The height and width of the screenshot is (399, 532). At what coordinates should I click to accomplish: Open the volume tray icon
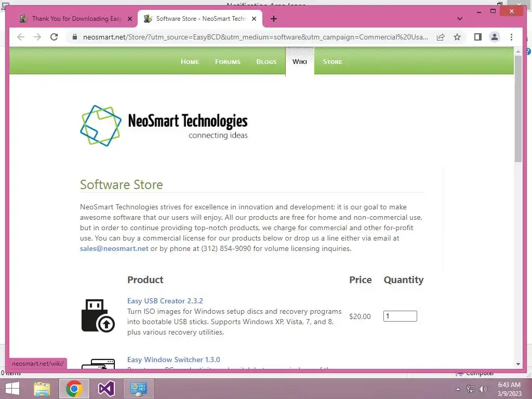[483, 389]
